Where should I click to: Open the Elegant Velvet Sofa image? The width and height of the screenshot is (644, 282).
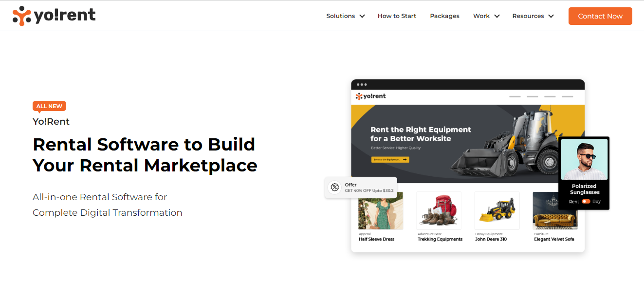click(555, 210)
